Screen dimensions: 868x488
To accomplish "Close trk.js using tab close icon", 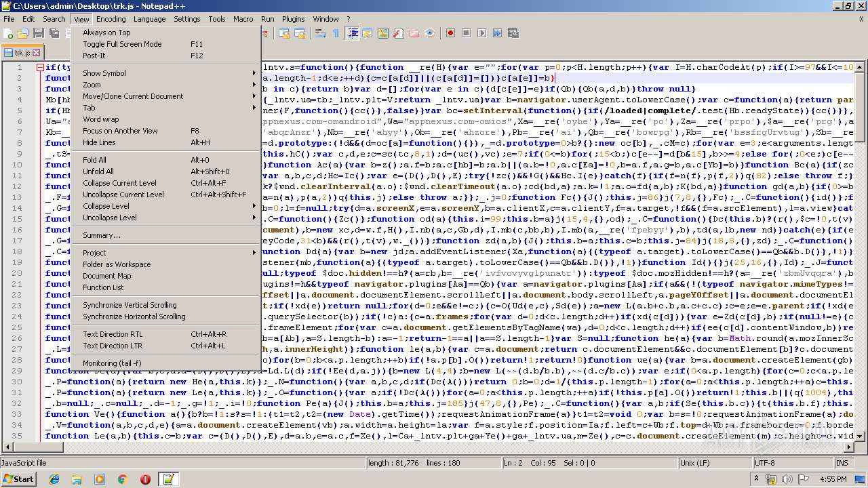I will [x=37, y=52].
